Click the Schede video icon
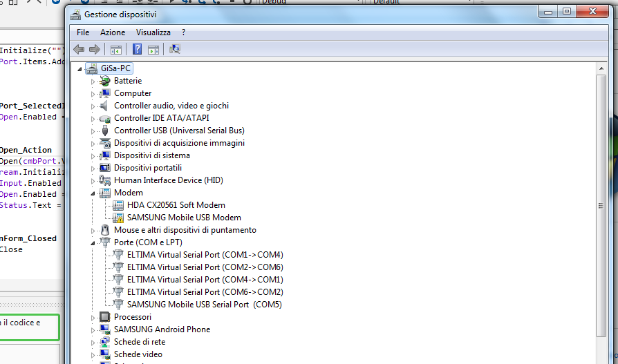The image size is (618, 364). point(105,354)
